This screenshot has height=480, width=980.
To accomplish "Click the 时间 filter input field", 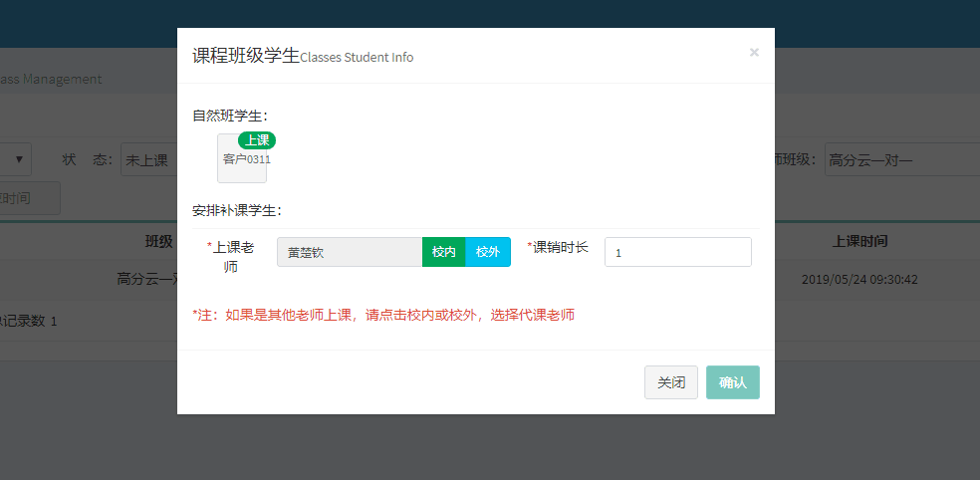I will (30, 198).
